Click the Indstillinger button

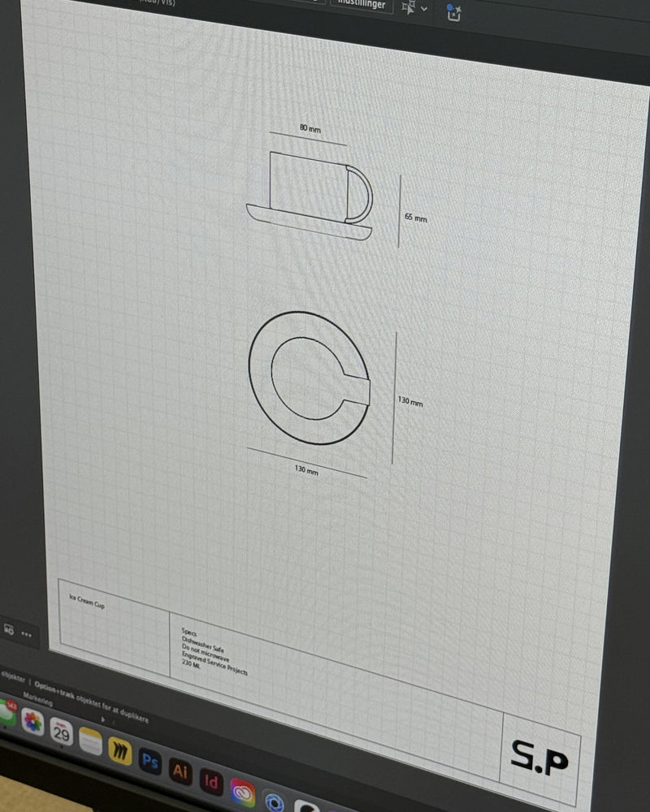tap(362, 4)
